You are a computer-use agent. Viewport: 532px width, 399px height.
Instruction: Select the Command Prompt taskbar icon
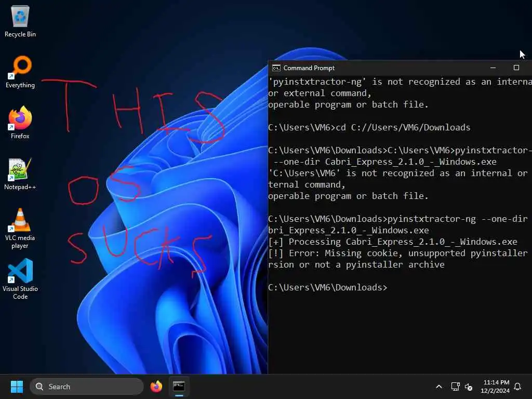tap(179, 387)
